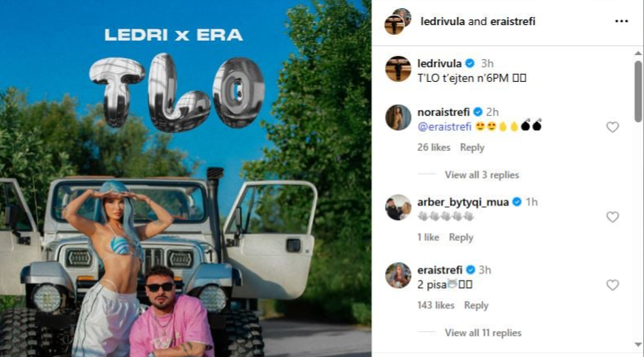The image size is (644, 357).
Task: Click eraistrefi's avatar beside the '2 pisa' comment
Action: tap(398, 275)
